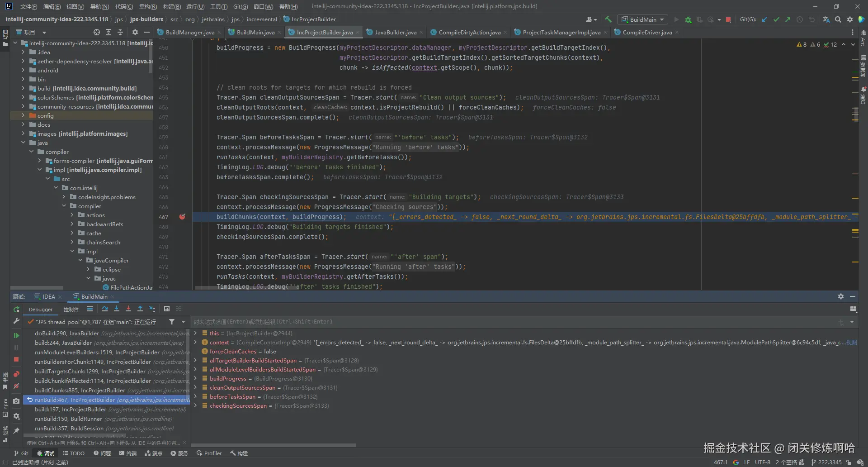Expand the 'this' variable node
The height and width of the screenshot is (467, 868).
(195, 333)
